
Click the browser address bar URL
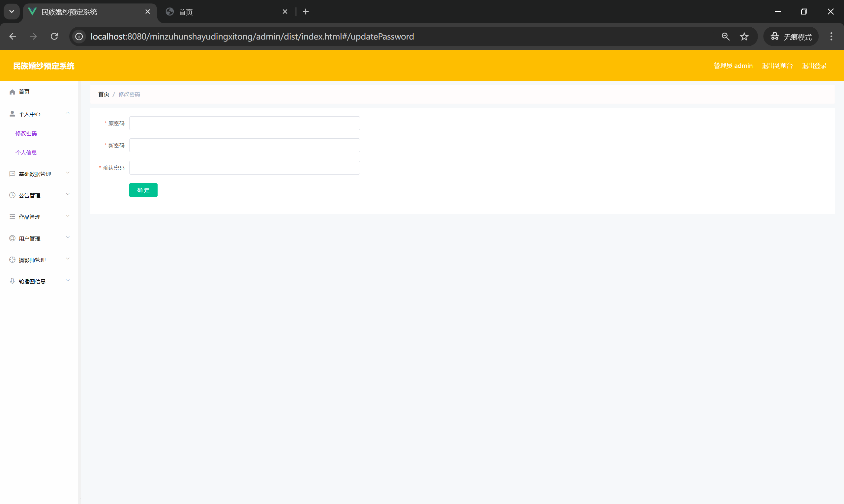(252, 36)
